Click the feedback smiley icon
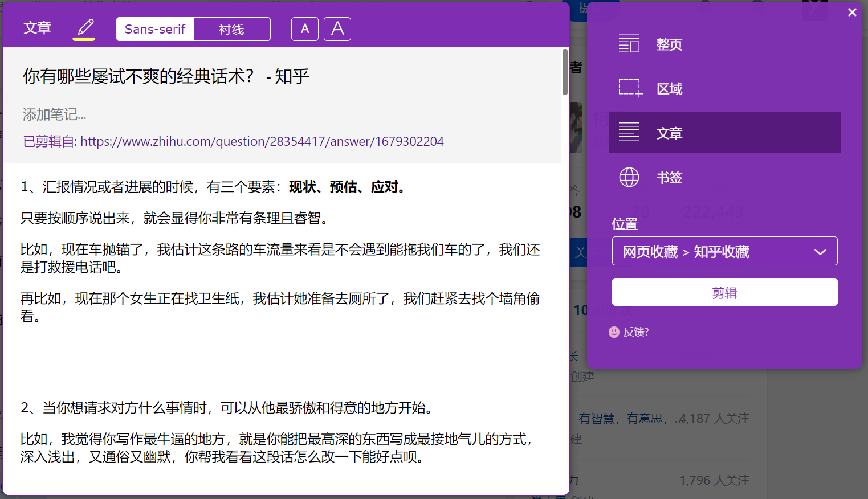The image size is (868, 499). pos(614,332)
